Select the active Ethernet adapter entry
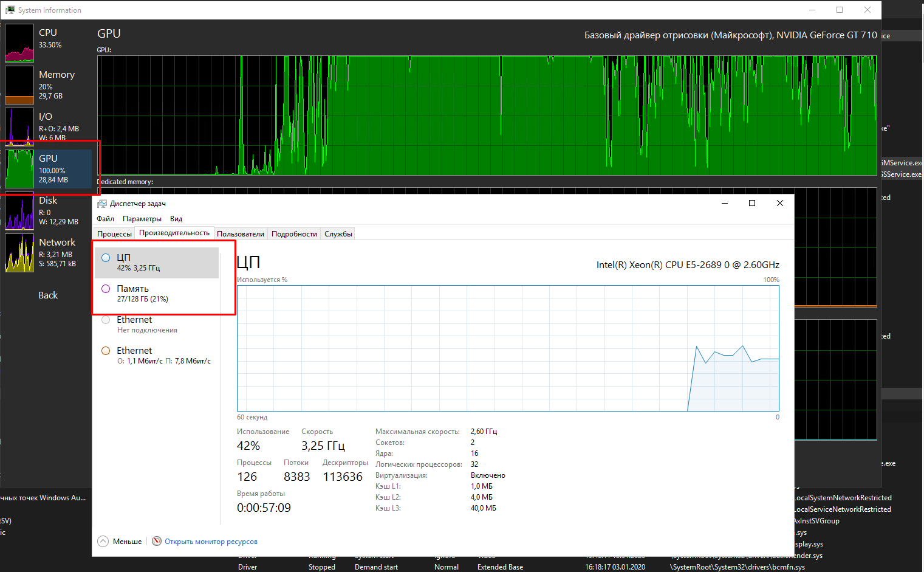The width and height of the screenshot is (924, 572). pyautogui.click(x=157, y=356)
